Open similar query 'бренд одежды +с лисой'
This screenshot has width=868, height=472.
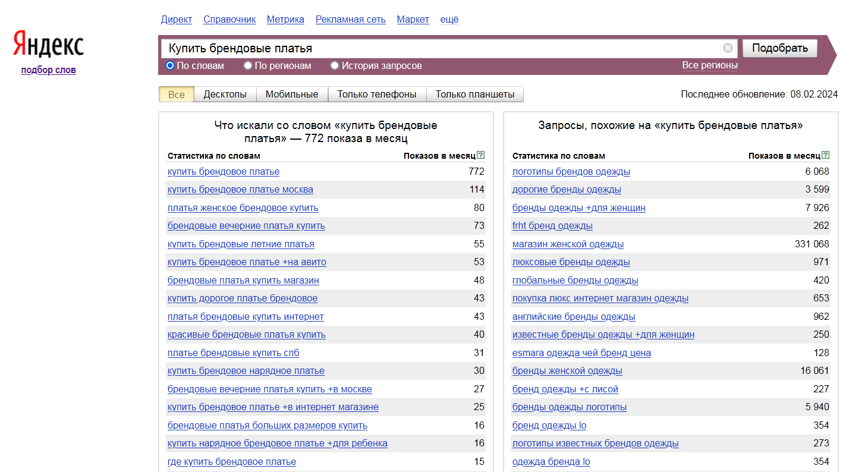[565, 389]
